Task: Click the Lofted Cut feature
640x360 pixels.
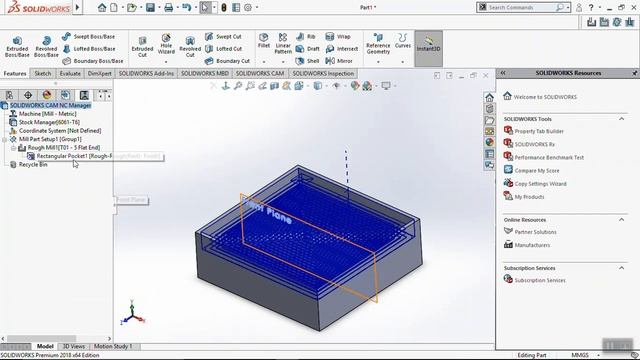Action: (x=223, y=49)
